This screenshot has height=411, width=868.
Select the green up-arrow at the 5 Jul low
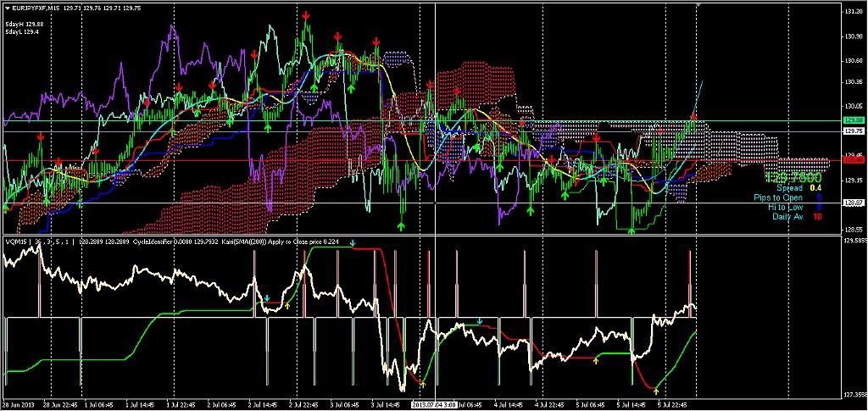pyautogui.click(x=631, y=230)
